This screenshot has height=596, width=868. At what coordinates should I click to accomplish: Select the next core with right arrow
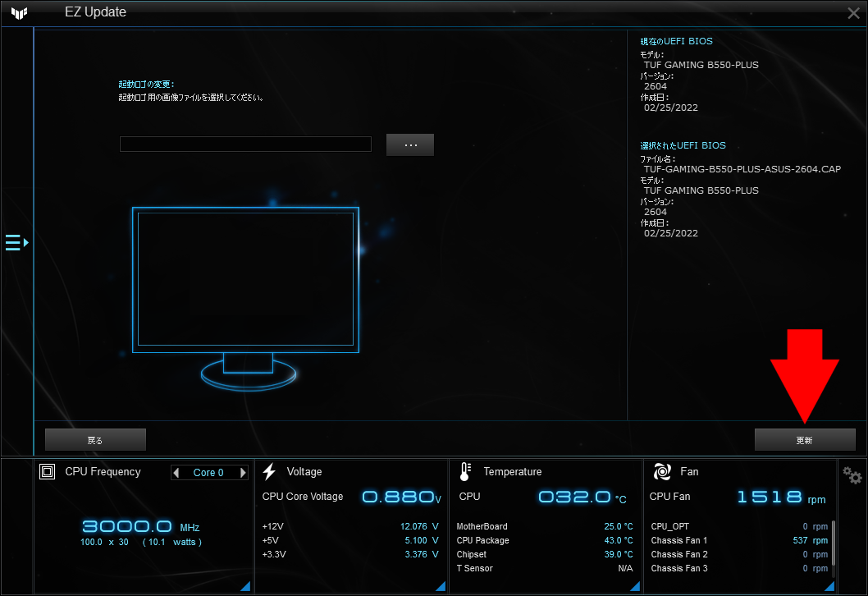tap(242, 472)
